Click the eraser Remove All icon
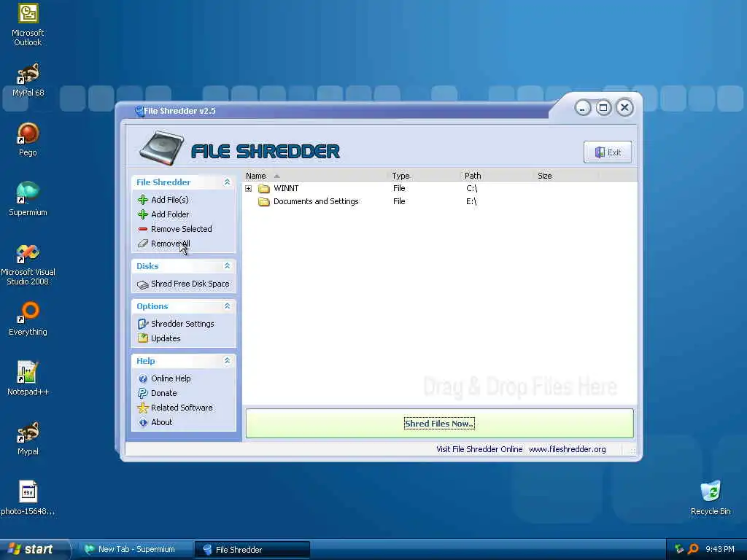Screen dimensions: 747x560 (x=142, y=244)
